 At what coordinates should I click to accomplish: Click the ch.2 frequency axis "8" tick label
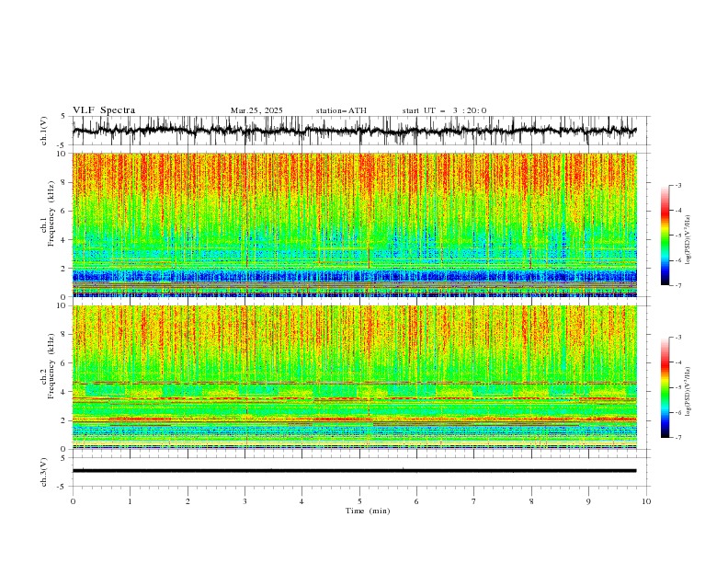point(65,335)
